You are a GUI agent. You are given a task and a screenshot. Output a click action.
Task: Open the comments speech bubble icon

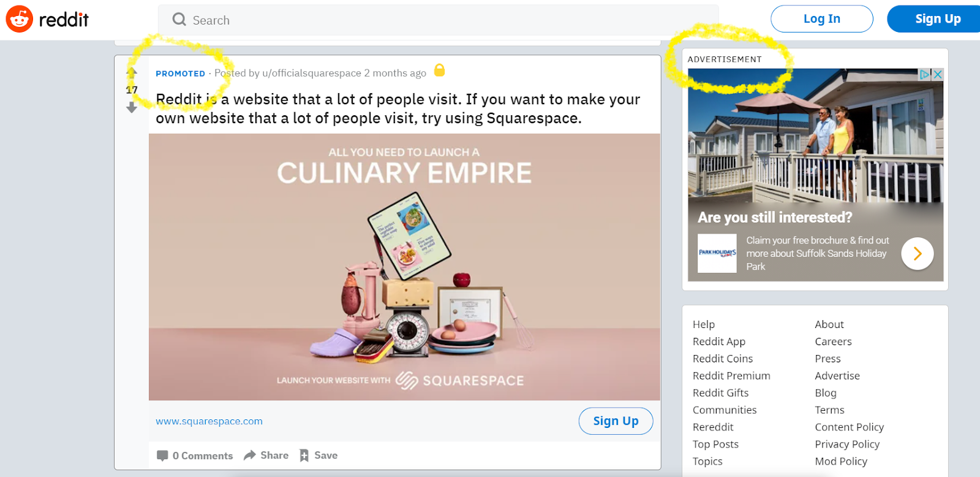pos(162,456)
